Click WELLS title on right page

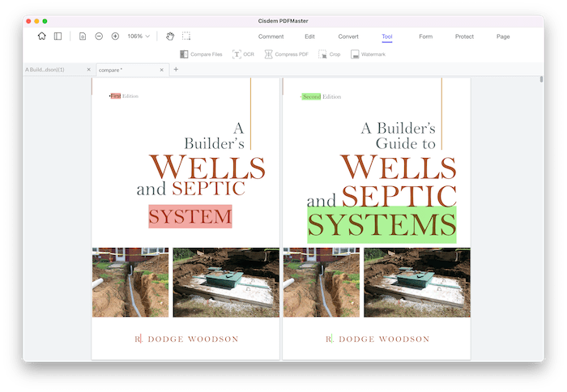pyautogui.click(x=399, y=167)
